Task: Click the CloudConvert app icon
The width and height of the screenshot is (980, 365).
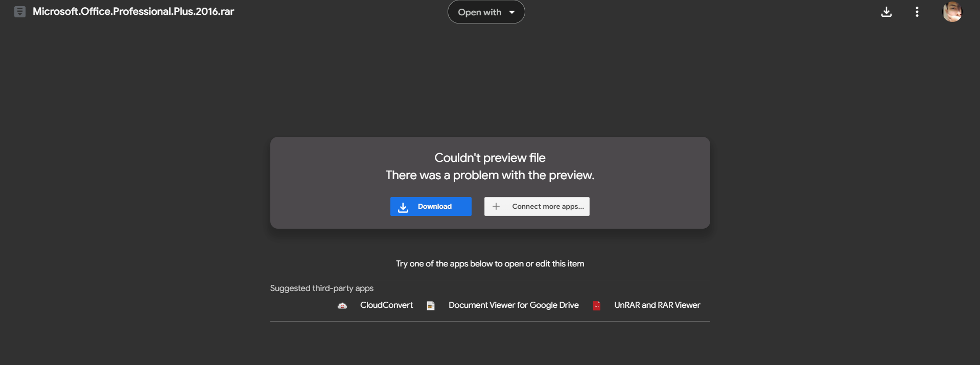Action: pyautogui.click(x=342, y=306)
